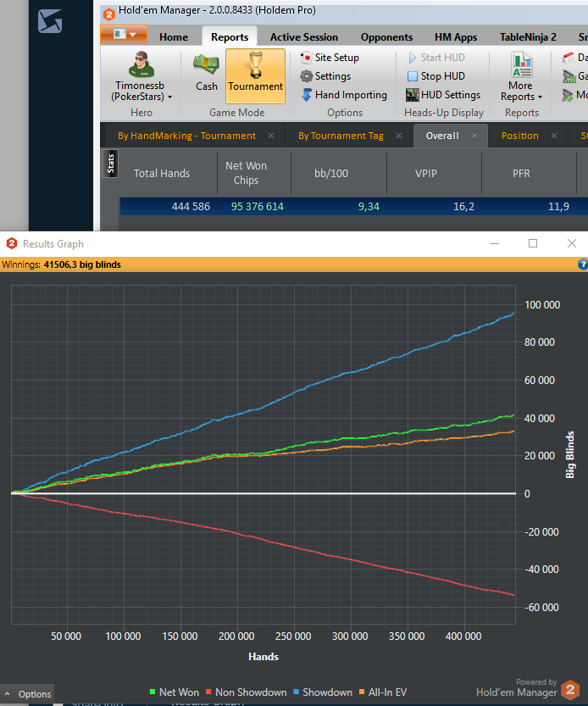Open By HandMarking - Tournament report tab

click(187, 136)
